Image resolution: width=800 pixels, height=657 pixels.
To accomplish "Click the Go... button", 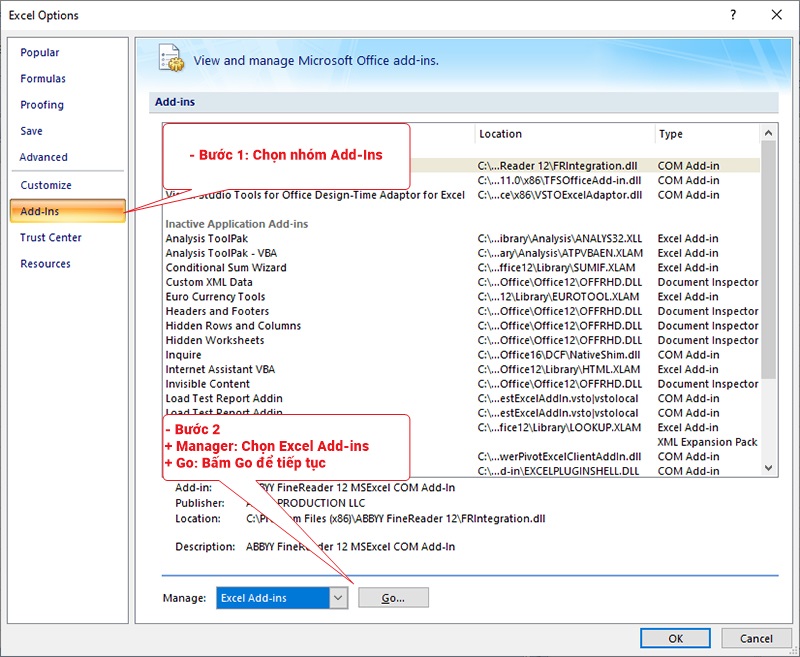I will (x=393, y=598).
